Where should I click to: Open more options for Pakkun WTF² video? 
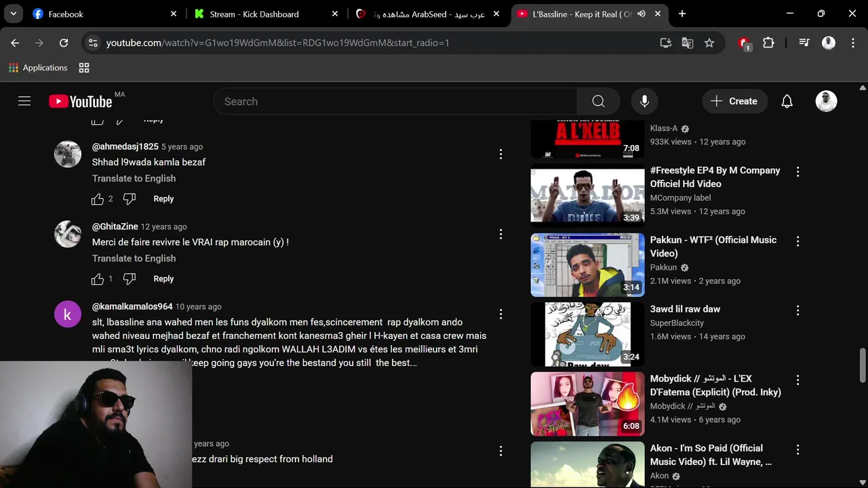(x=797, y=241)
